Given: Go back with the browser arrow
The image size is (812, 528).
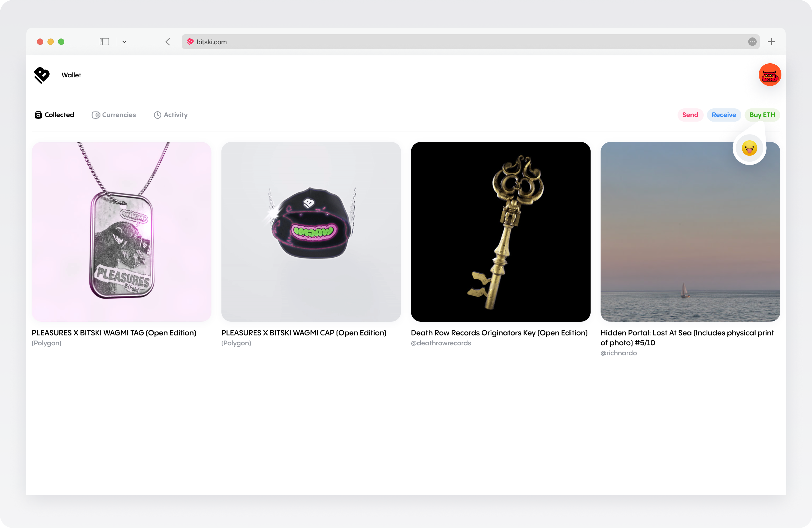Looking at the screenshot, I should coord(167,42).
